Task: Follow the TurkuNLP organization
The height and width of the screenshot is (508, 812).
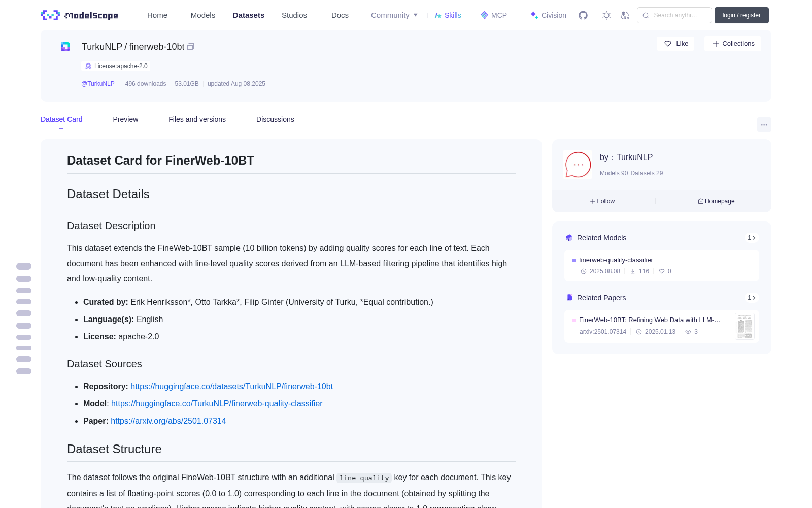Action: pyautogui.click(x=602, y=201)
